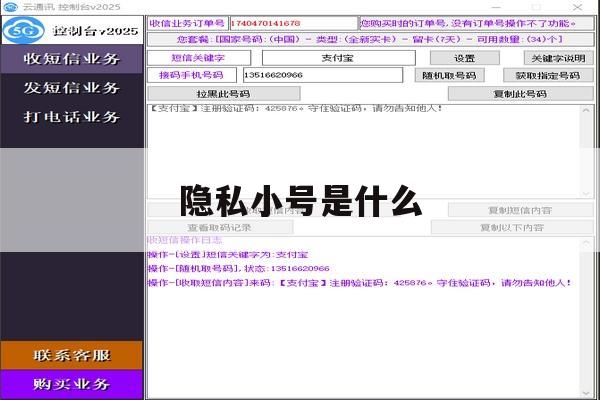Click the 复制短信内容 button
Viewport: 600px width, 400px height.
click(520, 210)
